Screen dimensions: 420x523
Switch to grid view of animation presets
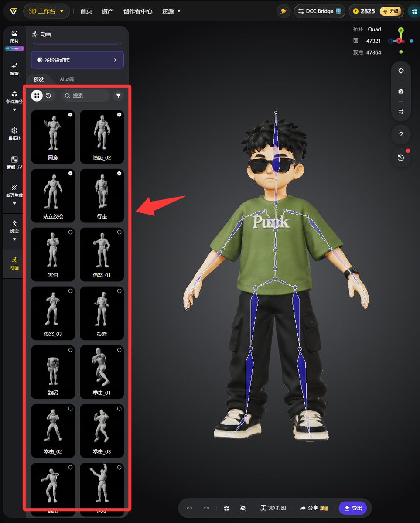click(37, 96)
